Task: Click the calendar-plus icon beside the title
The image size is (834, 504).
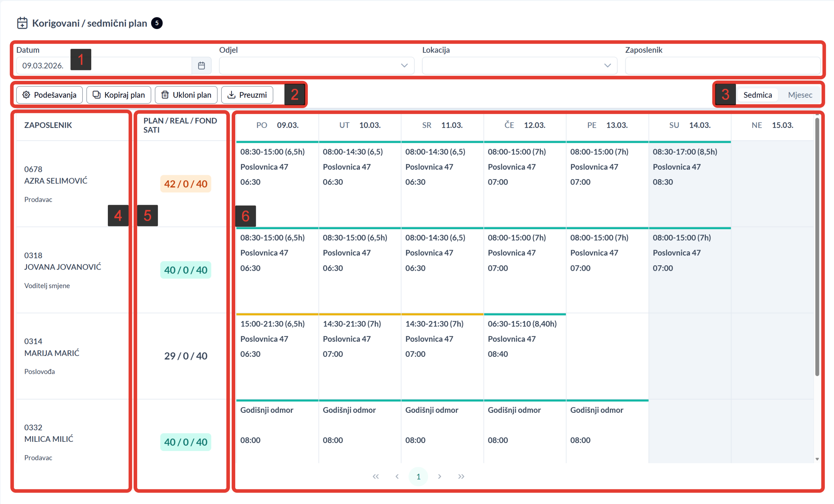Action: 22,23
